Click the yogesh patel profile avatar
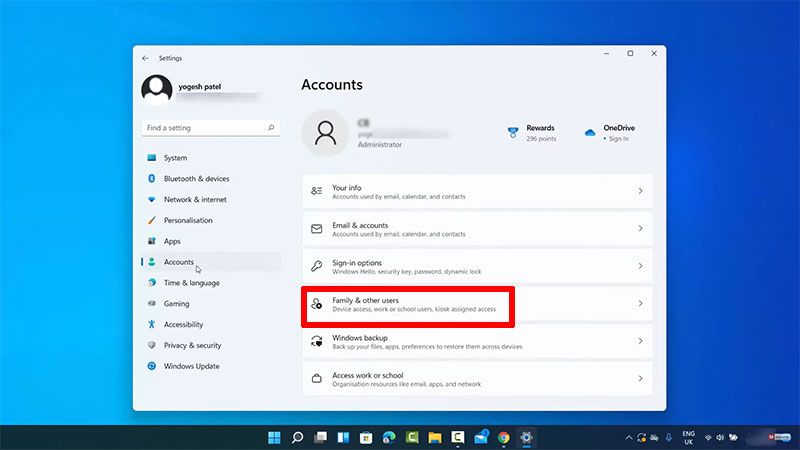The image size is (800, 450). [x=157, y=90]
